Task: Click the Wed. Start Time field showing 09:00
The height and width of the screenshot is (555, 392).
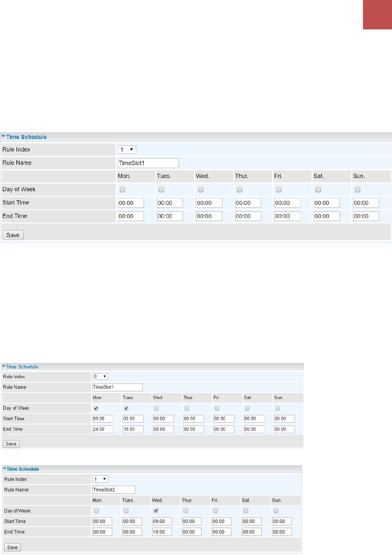Action: click(162, 521)
